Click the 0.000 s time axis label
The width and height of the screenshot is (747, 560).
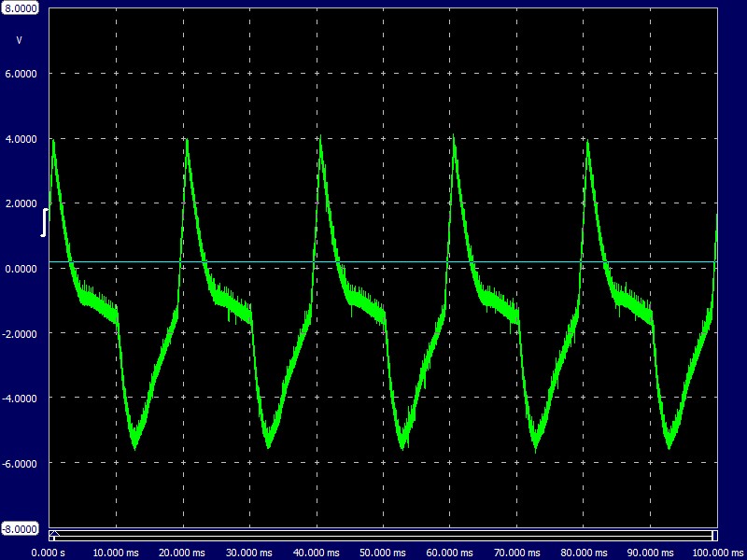click(49, 553)
